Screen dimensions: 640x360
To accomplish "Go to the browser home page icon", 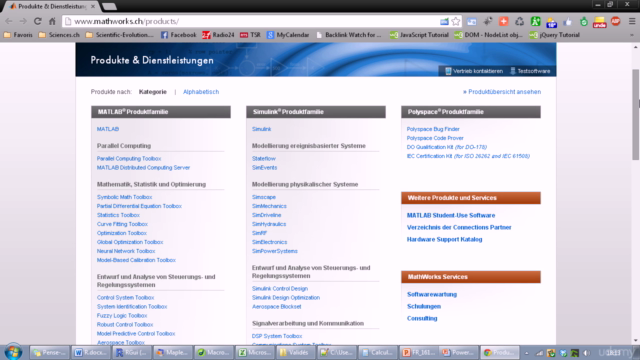I will click(x=52, y=21).
